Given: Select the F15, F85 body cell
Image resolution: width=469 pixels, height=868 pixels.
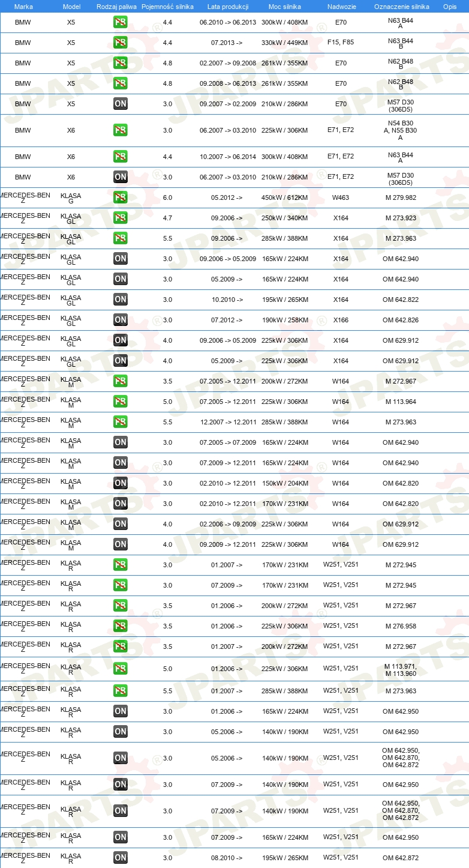Looking at the screenshot, I should 341,43.
